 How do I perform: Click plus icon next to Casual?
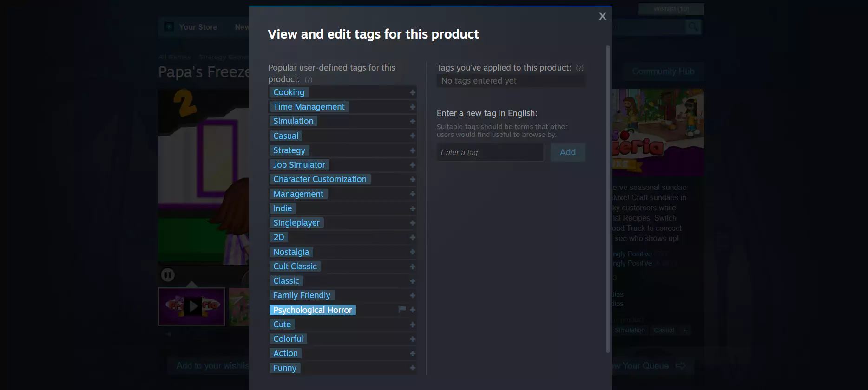coord(412,136)
